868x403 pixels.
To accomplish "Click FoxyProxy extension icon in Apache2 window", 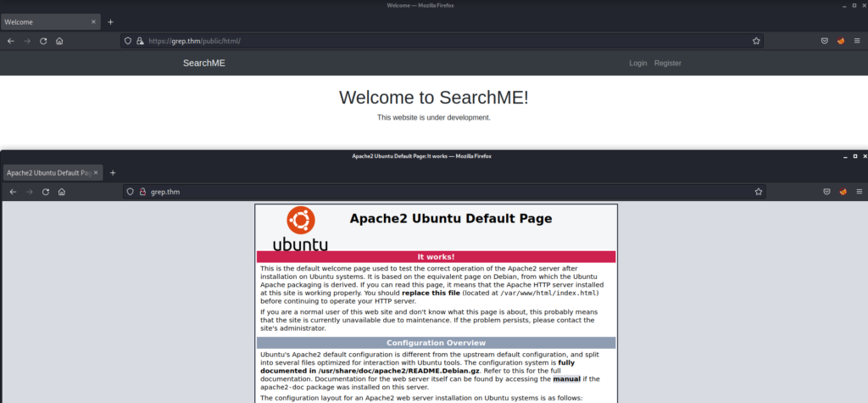I will pyautogui.click(x=843, y=192).
